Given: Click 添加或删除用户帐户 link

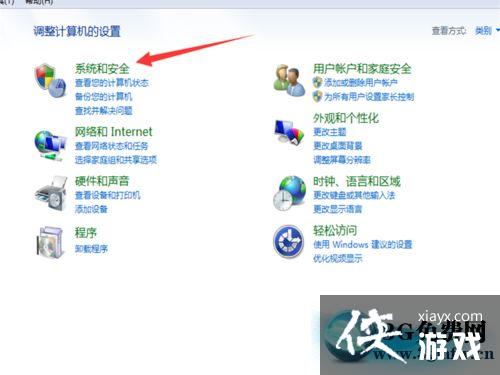Looking at the screenshot, I should (x=361, y=82).
